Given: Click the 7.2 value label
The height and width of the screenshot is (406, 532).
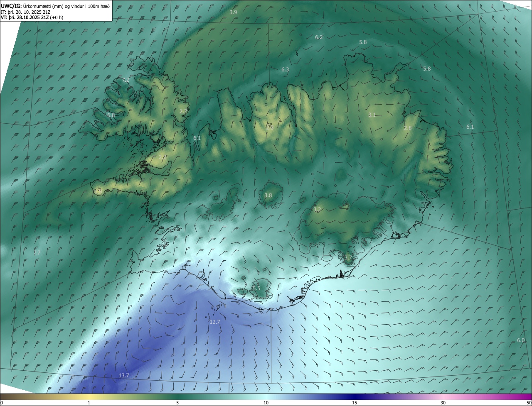Looking at the screenshot, I should (126, 80).
